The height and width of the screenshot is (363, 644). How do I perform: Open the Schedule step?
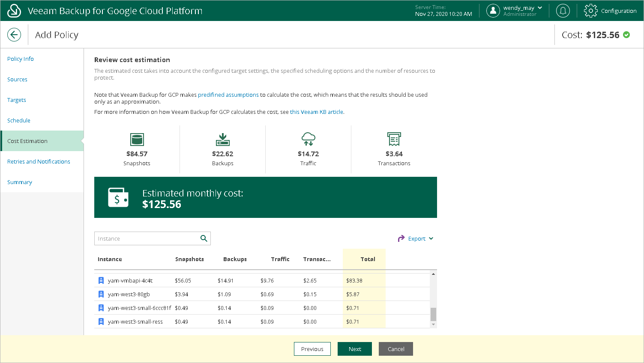19,120
